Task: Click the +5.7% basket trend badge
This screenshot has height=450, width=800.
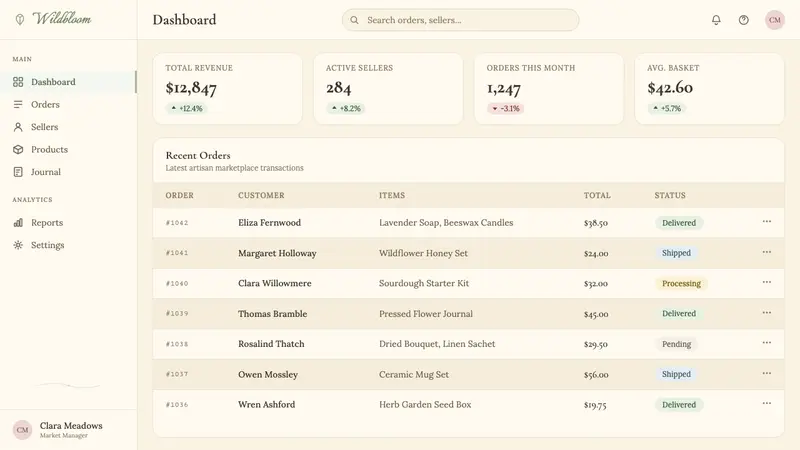Action: [x=667, y=108]
